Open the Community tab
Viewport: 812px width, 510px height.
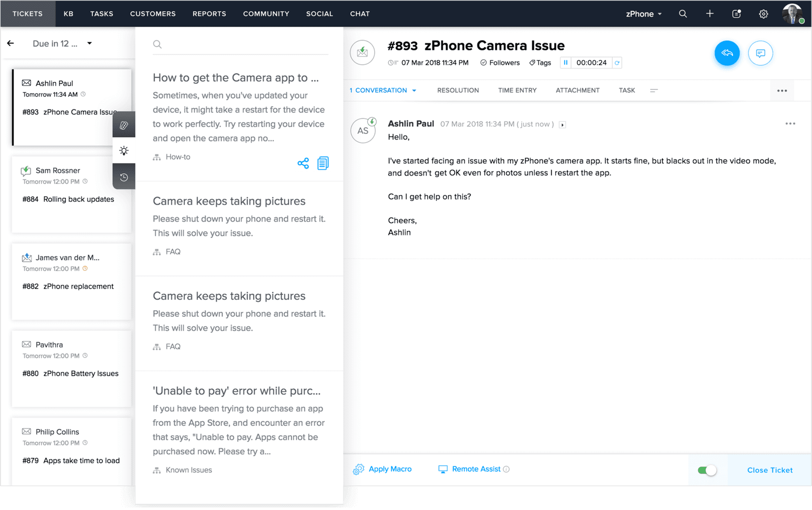click(266, 14)
